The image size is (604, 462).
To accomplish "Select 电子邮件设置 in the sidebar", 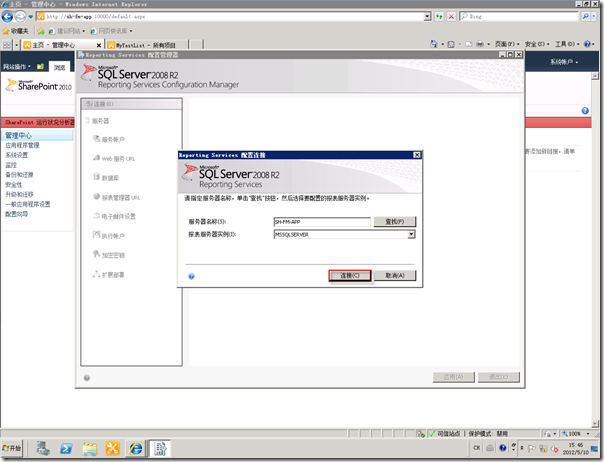I will point(114,216).
